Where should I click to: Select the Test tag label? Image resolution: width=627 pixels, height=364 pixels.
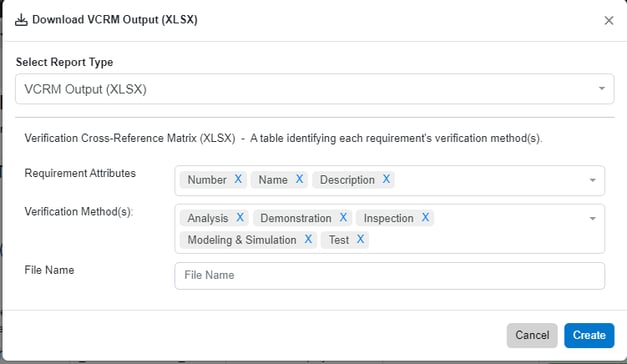pyautogui.click(x=339, y=240)
